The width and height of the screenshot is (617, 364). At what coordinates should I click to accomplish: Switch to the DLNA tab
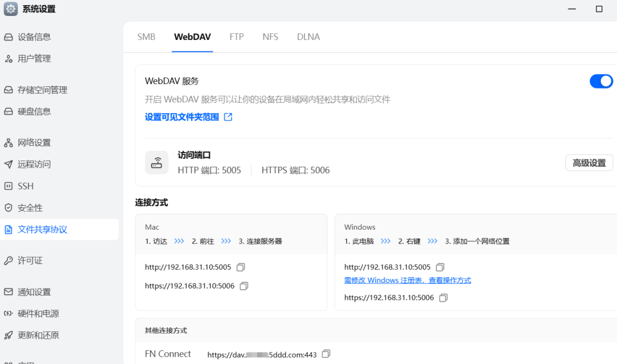tap(308, 37)
